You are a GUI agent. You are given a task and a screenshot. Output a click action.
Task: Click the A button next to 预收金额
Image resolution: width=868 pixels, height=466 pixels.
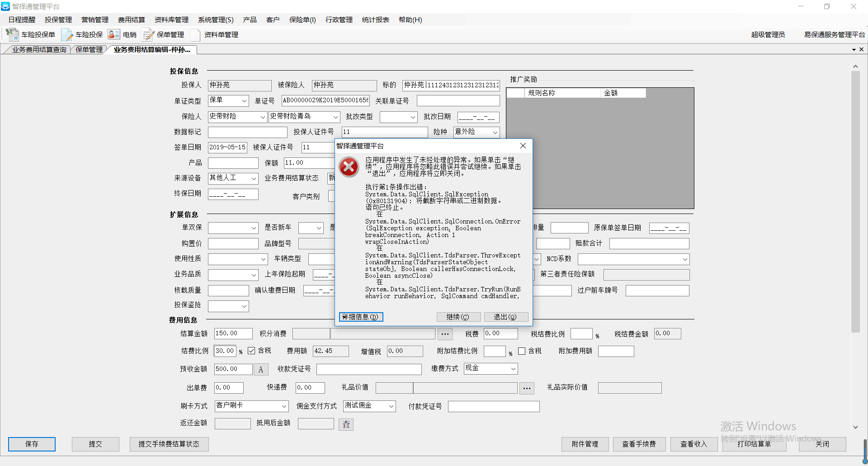261,370
